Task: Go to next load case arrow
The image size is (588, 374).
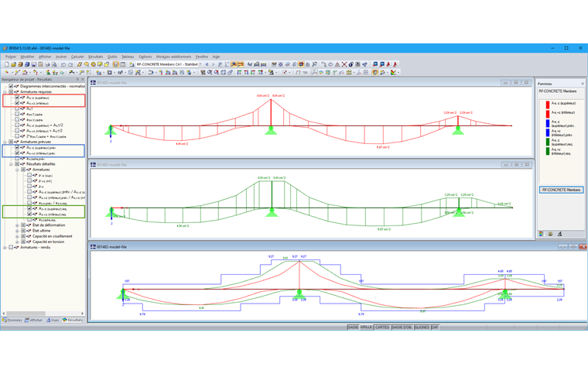Action: pyautogui.click(x=213, y=64)
